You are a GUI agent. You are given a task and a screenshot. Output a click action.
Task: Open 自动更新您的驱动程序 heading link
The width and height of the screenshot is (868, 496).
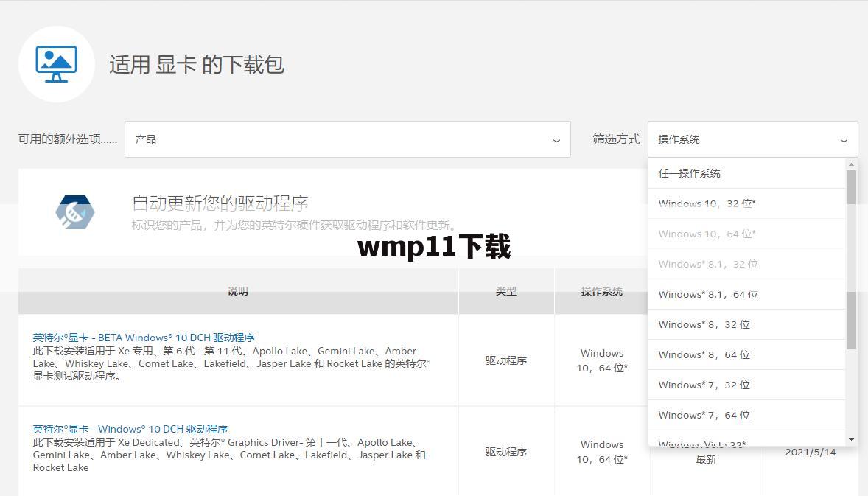click(220, 203)
